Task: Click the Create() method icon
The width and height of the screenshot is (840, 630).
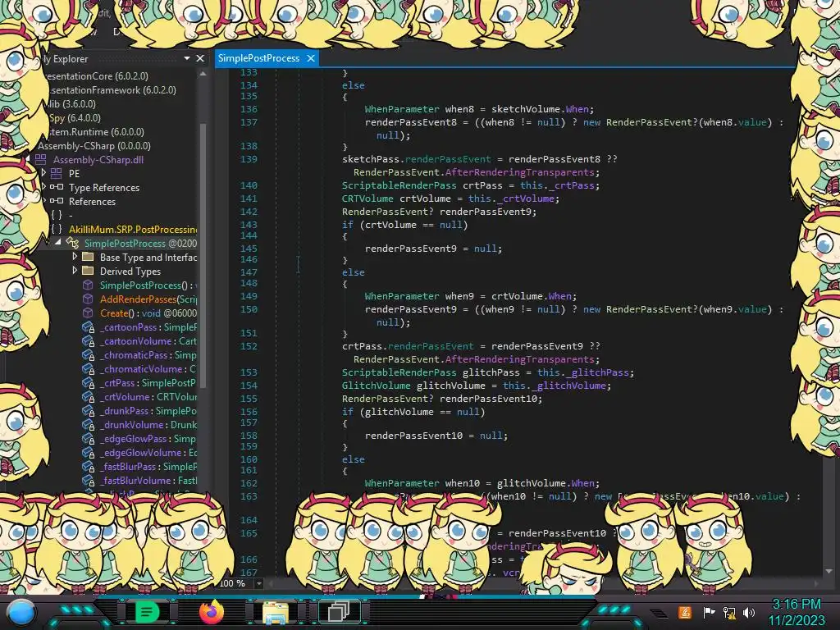Action: point(88,313)
